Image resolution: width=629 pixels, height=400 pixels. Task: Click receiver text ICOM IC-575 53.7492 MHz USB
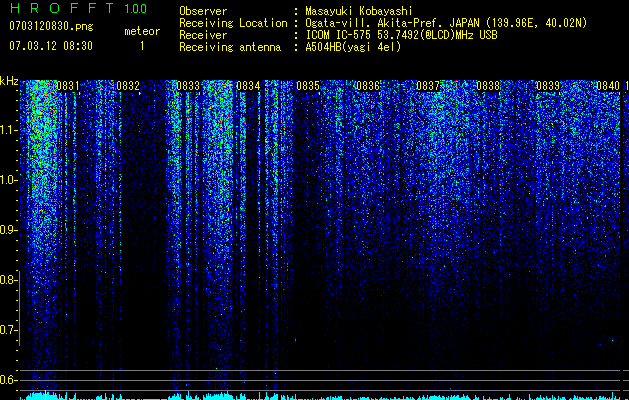(x=401, y=35)
